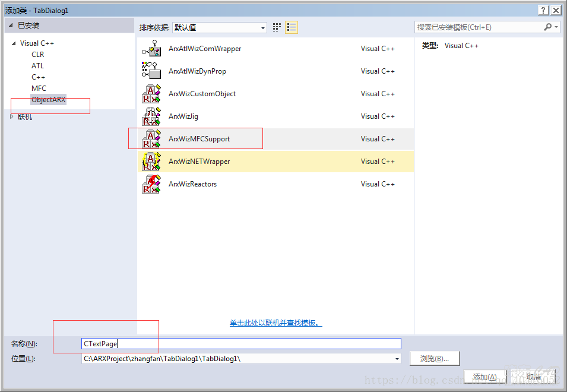Choose the ArxWizCustomObject template icon
This screenshot has height=392, width=567.
coord(151,94)
